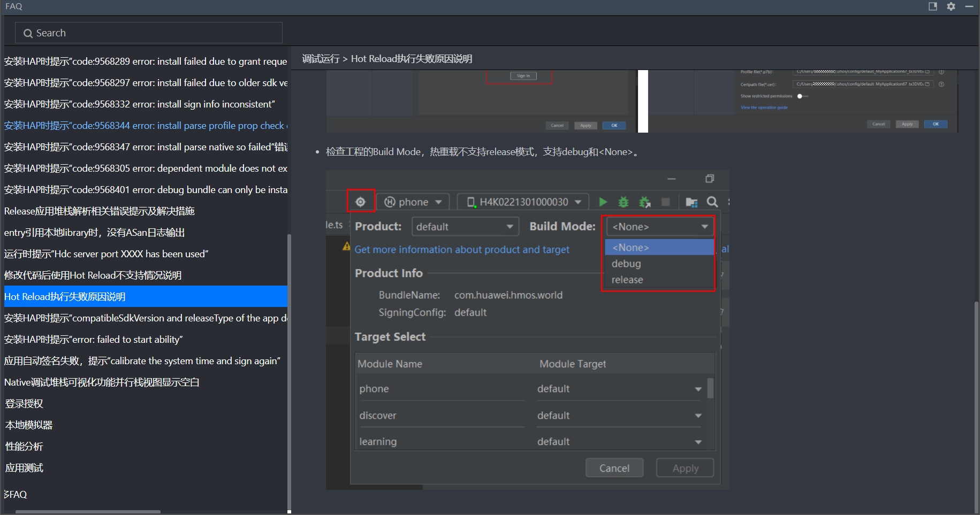The image size is (980, 515).
Task: Toggle Show restricted permissions switch
Action: coord(802,96)
